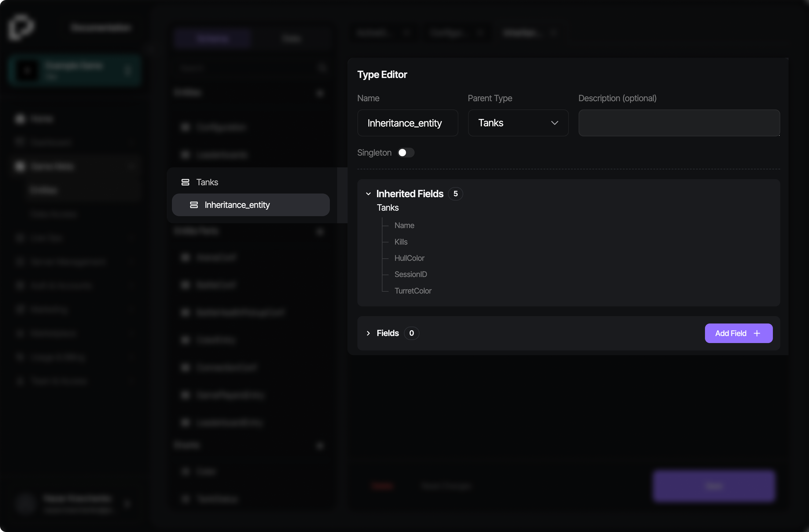Click the plus icon on Add Field

(x=757, y=333)
